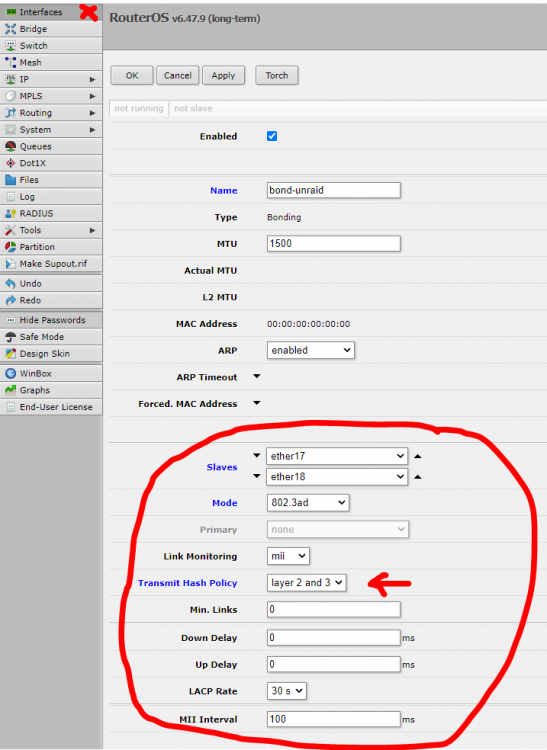The image size is (547, 750).
Task: Click the Routing sidebar icon
Action: tap(11, 112)
